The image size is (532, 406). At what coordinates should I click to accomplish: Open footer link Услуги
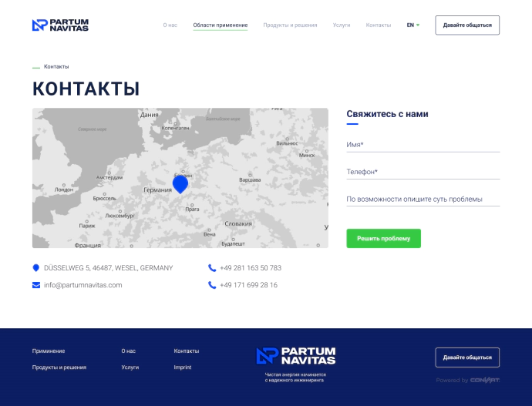[x=130, y=367]
